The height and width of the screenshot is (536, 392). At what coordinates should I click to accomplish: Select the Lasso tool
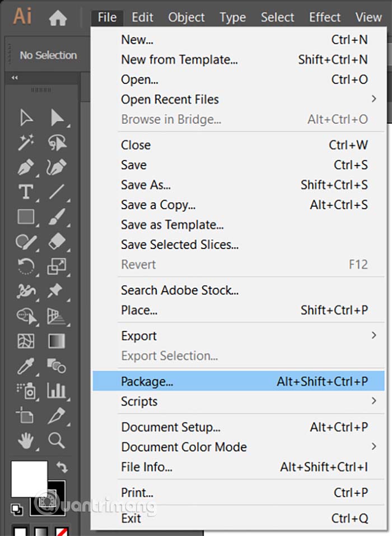57,142
